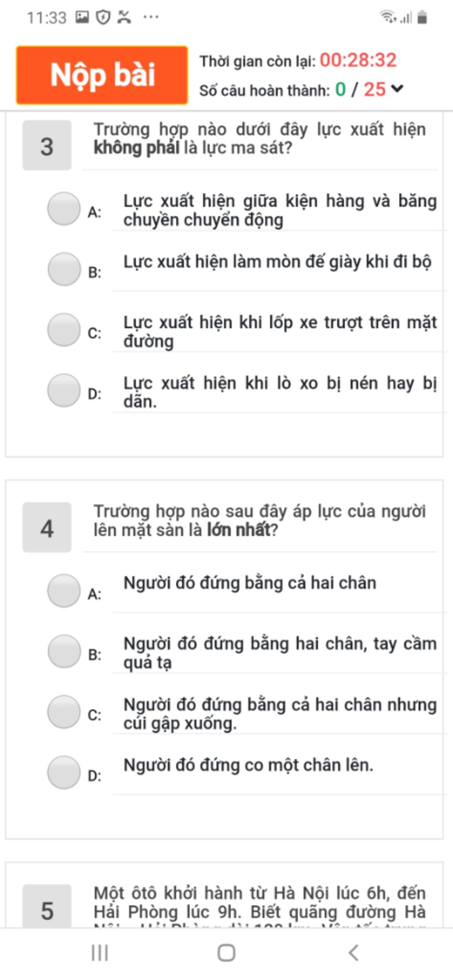This screenshot has width=453, height=980.
Task: Select answer A for question 3
Action: click(x=64, y=209)
